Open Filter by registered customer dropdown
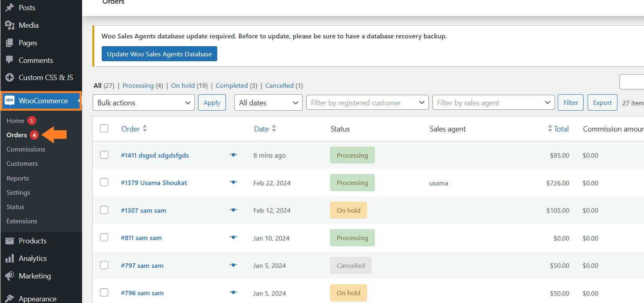This screenshot has height=303, width=644. [368, 102]
